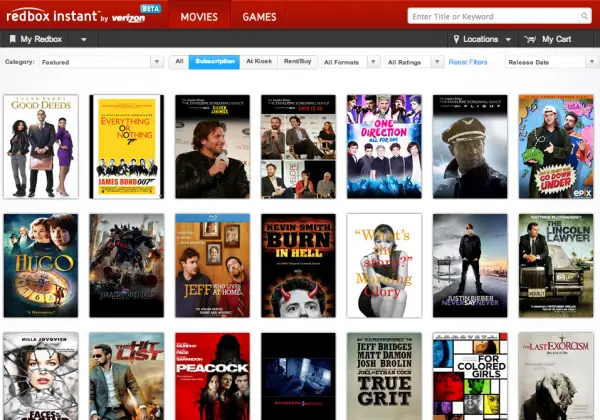Image resolution: width=600 pixels, height=420 pixels.
Task: Click the search magnifier icon
Action: pyautogui.click(x=584, y=16)
